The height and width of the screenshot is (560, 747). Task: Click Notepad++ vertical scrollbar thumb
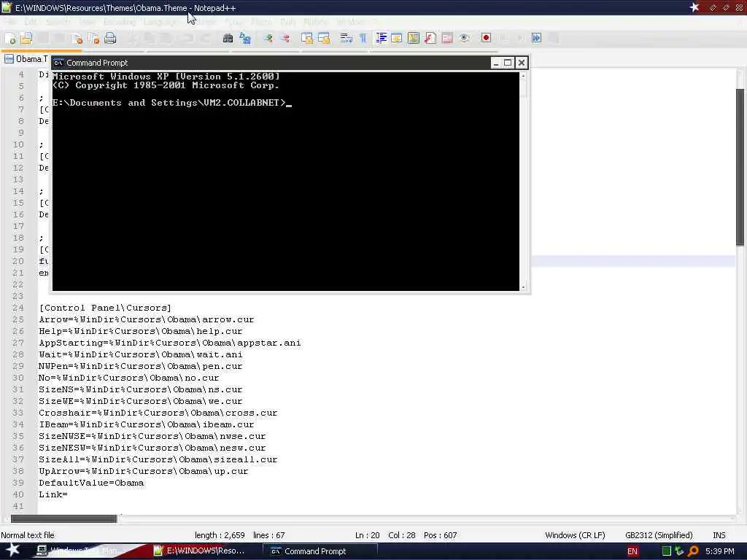740,167
